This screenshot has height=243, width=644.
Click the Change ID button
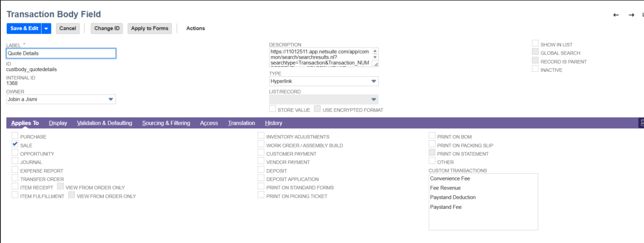coord(107,28)
